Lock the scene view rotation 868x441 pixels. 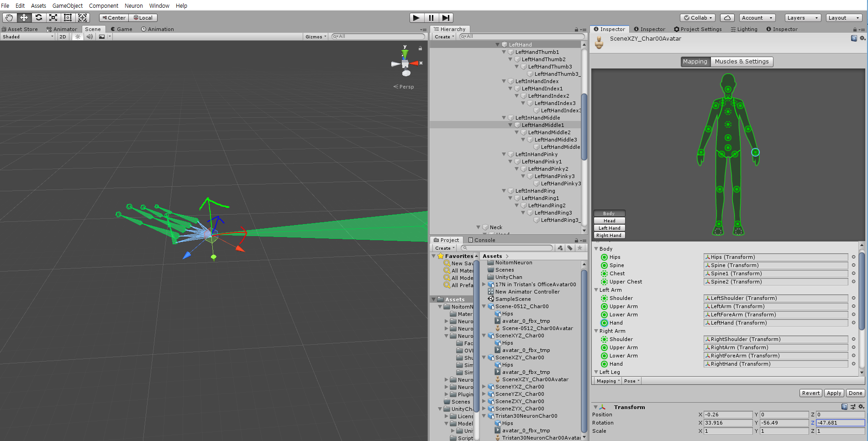[420, 48]
